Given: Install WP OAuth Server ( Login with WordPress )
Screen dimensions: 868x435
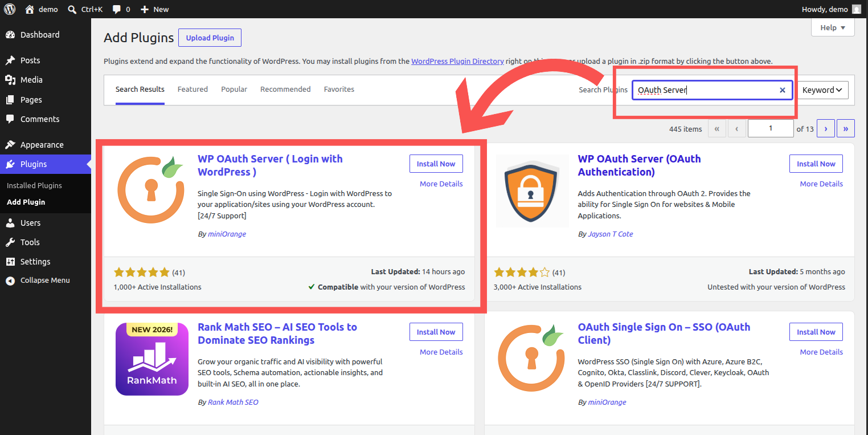Looking at the screenshot, I should click(436, 164).
